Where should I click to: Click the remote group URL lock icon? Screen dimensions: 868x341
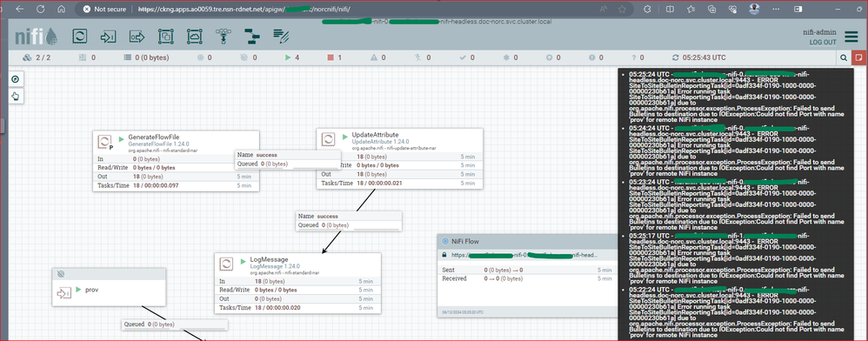coord(444,255)
